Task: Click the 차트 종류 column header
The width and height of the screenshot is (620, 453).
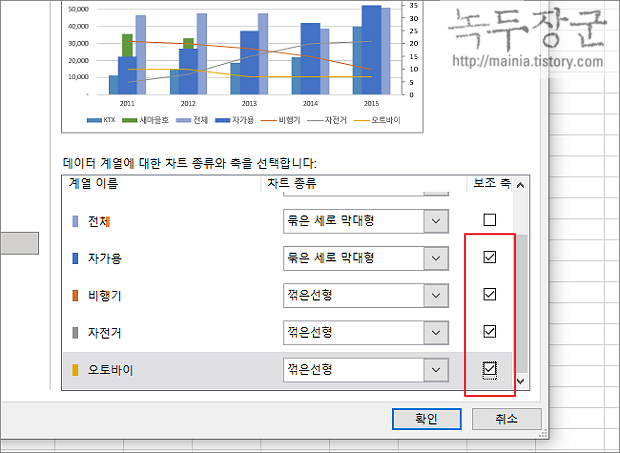Action: click(292, 183)
